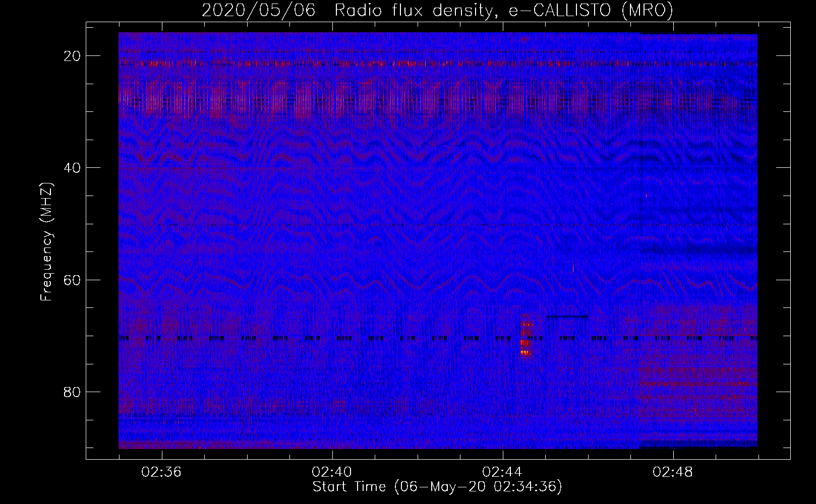Screen dimensions: 816x504
Task: Click the plot title 'Radio flux density, e-CALLISTO (MRO)'
Action: [503, 11]
